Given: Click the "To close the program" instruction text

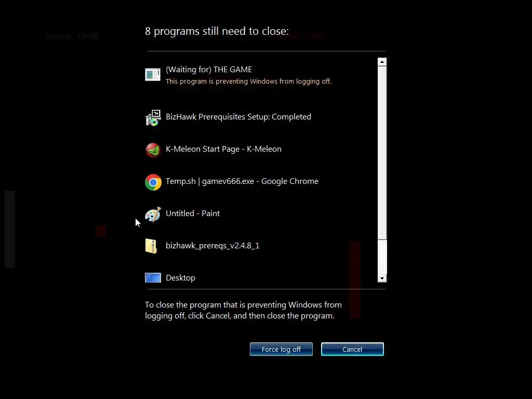Looking at the screenshot, I should [243, 310].
